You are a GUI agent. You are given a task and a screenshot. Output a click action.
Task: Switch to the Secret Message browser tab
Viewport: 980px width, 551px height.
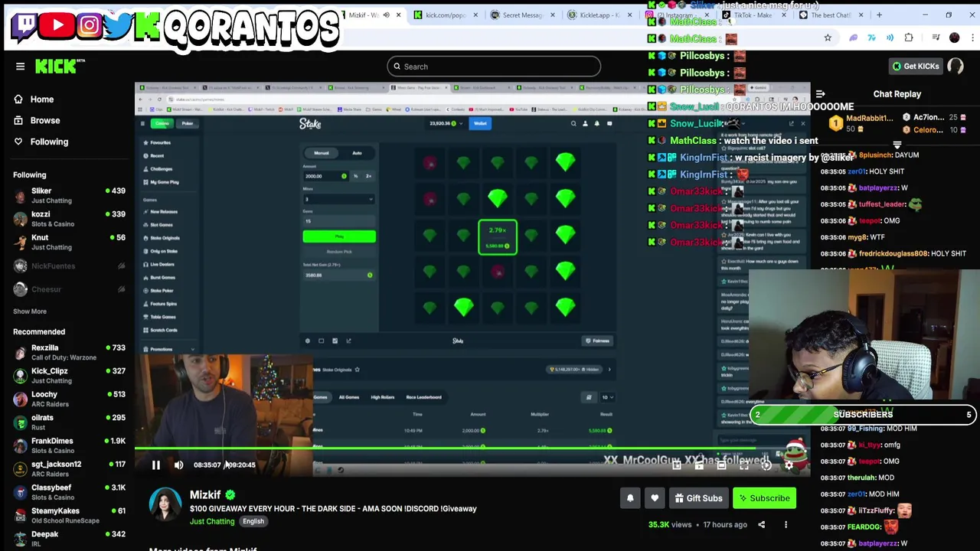(522, 15)
